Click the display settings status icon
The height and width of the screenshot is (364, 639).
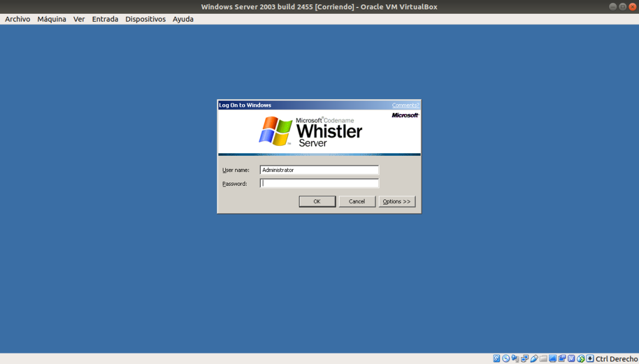coord(553,359)
